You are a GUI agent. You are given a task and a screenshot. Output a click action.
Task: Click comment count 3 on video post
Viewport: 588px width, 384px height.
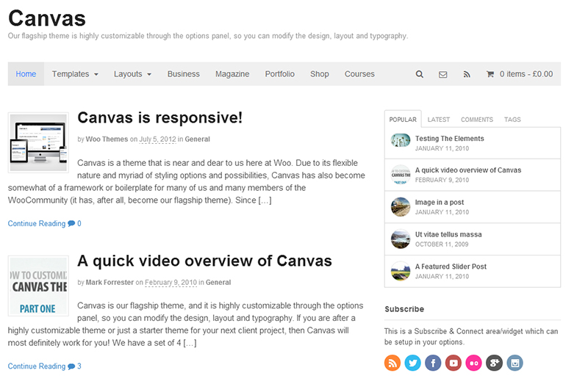pyautogui.click(x=79, y=366)
